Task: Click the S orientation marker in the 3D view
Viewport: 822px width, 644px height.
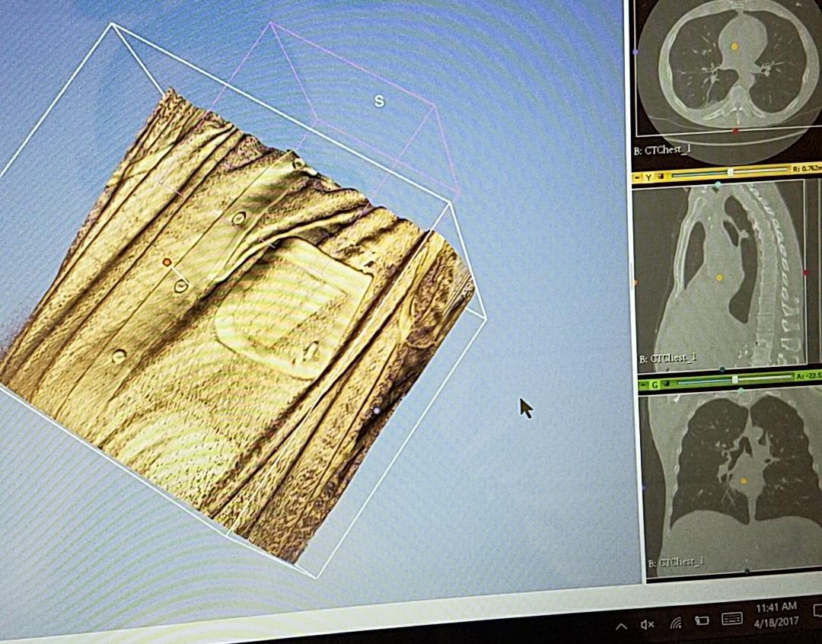Action: point(378,100)
